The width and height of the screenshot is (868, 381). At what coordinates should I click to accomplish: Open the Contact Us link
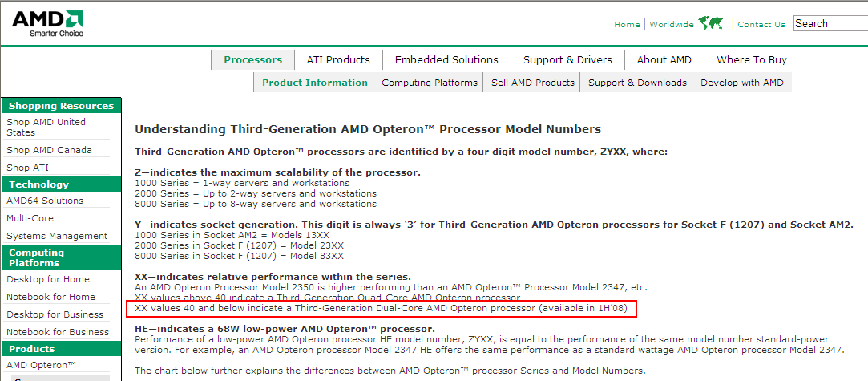tap(761, 24)
